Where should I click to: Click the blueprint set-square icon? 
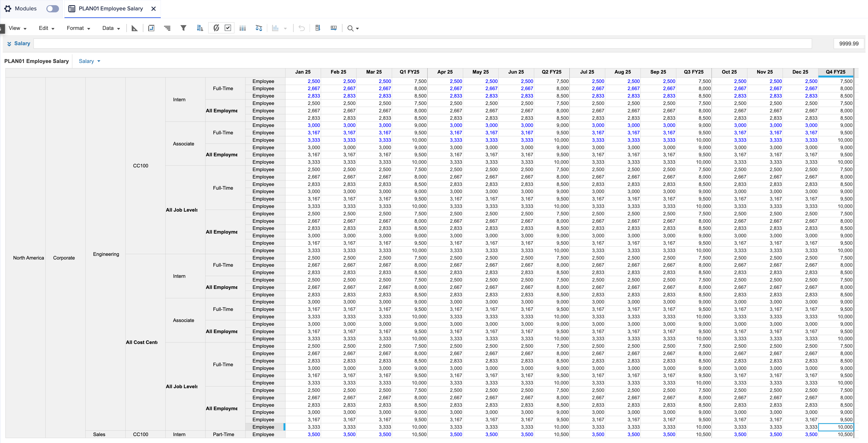[x=134, y=28]
